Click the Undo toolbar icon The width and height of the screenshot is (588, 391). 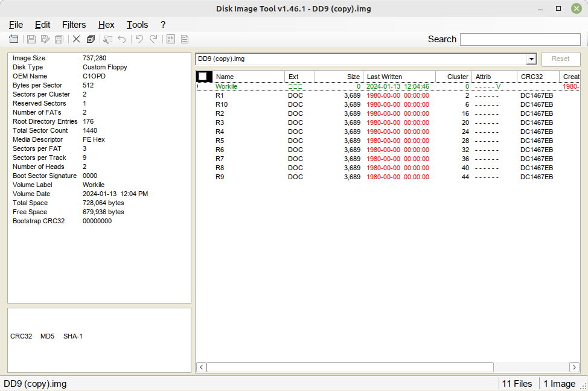click(x=139, y=39)
